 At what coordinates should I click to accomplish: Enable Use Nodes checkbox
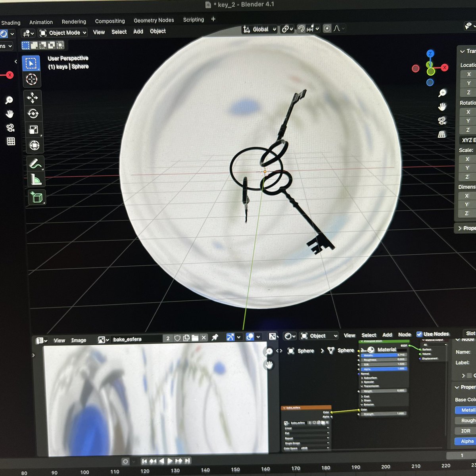tap(419, 334)
